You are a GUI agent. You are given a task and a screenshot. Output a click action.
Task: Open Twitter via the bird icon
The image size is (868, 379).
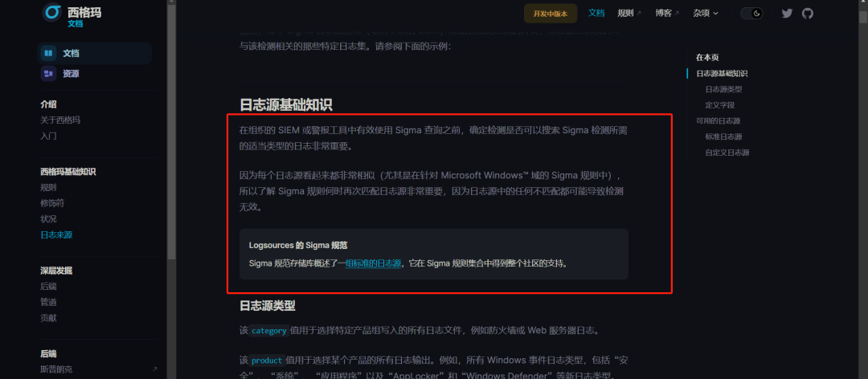[x=787, y=14]
